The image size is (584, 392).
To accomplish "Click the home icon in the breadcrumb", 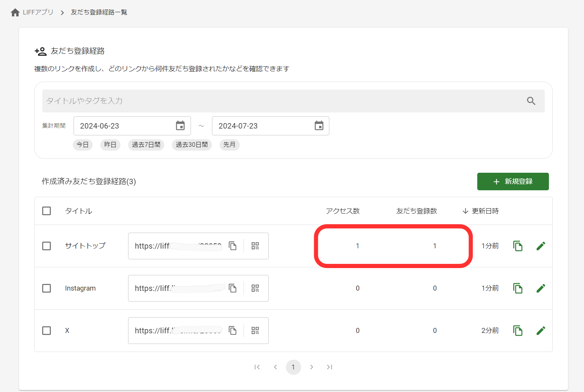I will pyautogui.click(x=15, y=12).
